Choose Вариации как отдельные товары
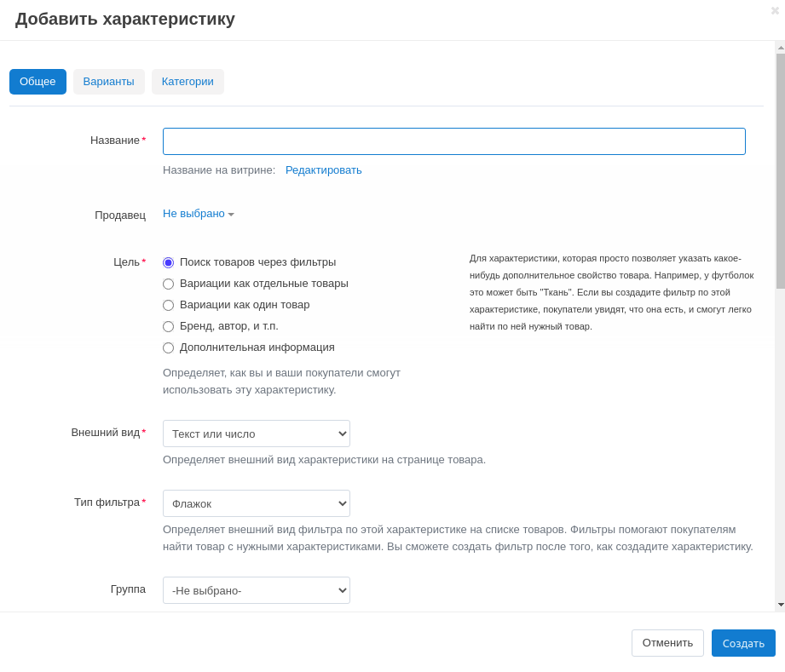The image size is (785, 672). [x=169, y=284]
